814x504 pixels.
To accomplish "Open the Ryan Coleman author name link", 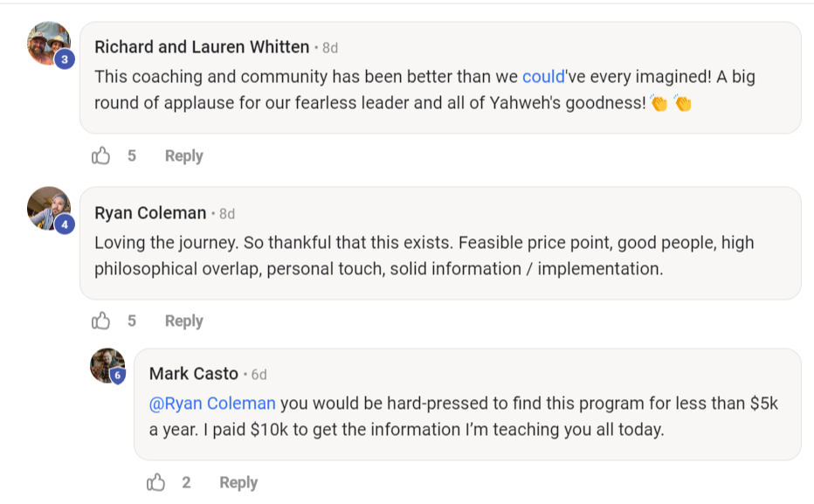I will [150, 212].
